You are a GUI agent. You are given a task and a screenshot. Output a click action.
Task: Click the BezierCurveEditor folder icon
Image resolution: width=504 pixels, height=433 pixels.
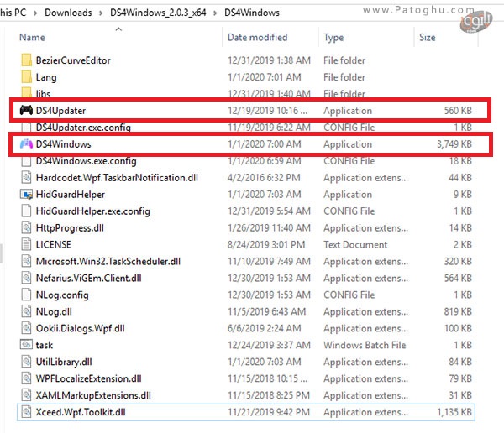[x=26, y=60]
